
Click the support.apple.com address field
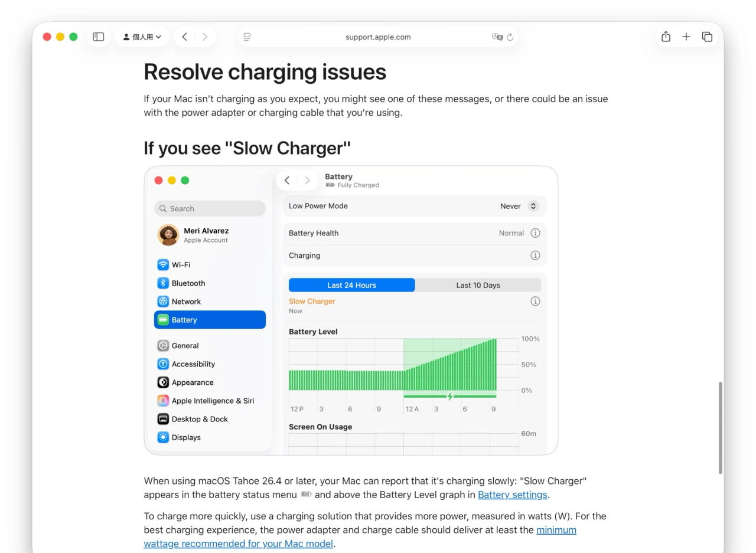click(x=378, y=37)
